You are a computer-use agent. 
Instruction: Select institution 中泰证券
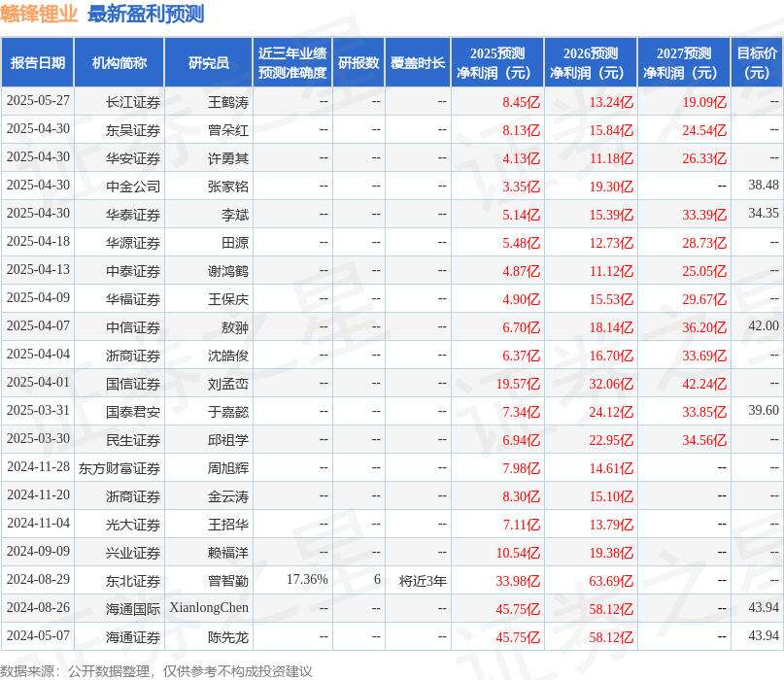pyautogui.click(x=133, y=271)
